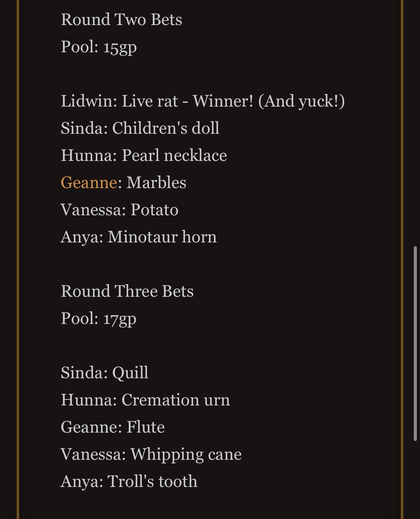420x519 pixels.
Task: Select Lidwin's Live rat winner line
Action: pos(202,101)
